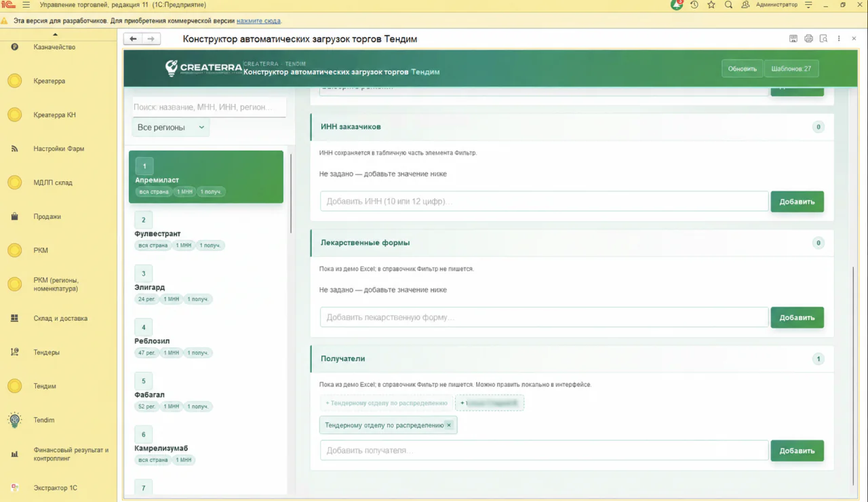Viewport: 868px width, 502px height.
Task: Add suggested recipient + Тендерному отделу по распределению
Action: pyautogui.click(x=387, y=403)
